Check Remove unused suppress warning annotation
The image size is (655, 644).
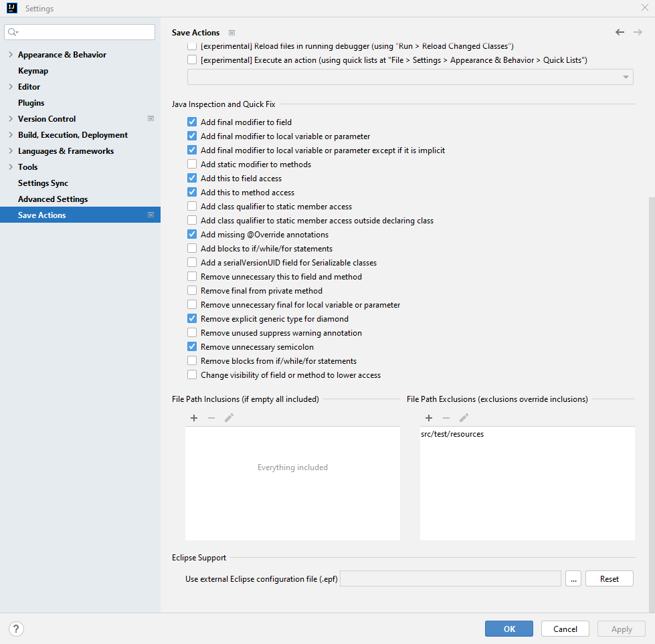click(x=192, y=333)
